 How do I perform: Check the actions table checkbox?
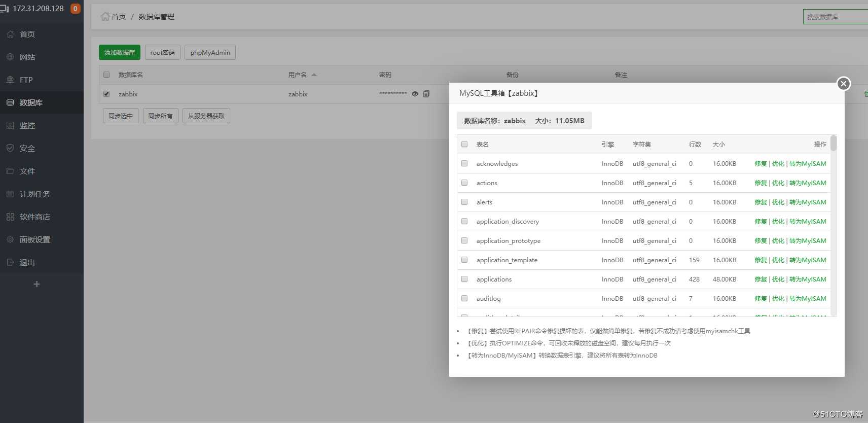coord(464,183)
